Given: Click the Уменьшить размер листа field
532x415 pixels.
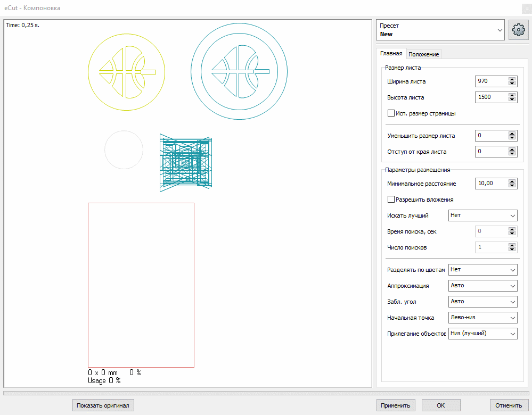Looking at the screenshot, I should tap(492, 136).
